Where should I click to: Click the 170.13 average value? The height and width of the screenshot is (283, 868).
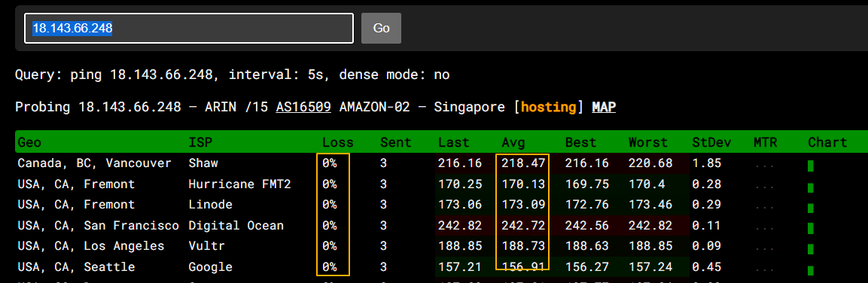coord(523,184)
